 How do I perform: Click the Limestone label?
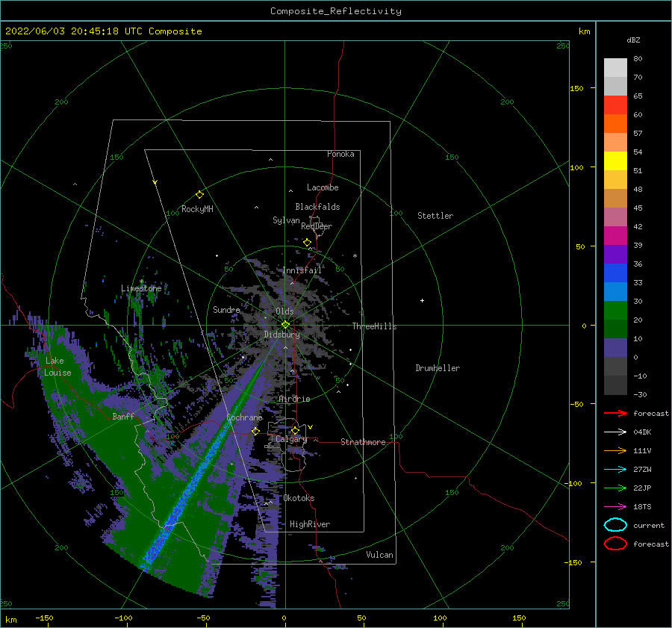141,288
